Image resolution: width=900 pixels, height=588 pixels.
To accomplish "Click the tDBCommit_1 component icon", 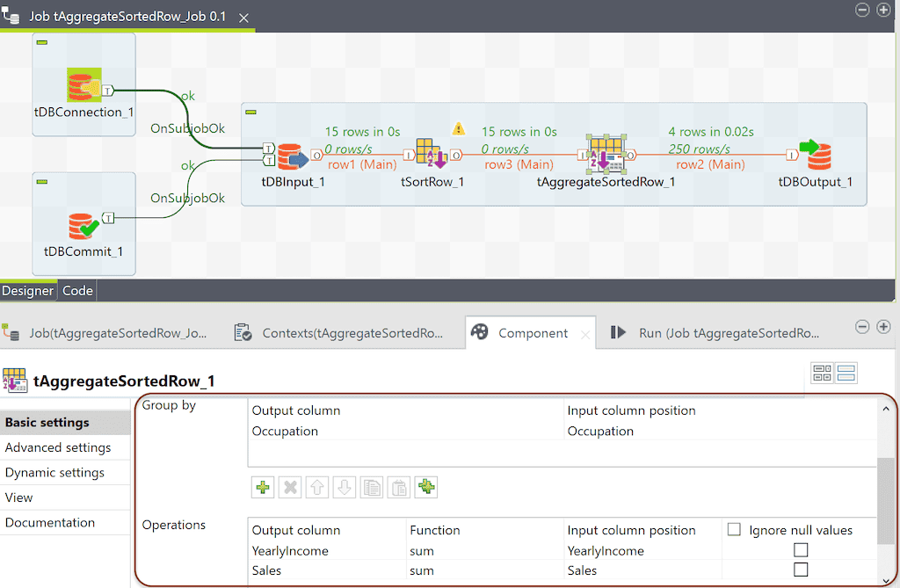I will (x=81, y=224).
